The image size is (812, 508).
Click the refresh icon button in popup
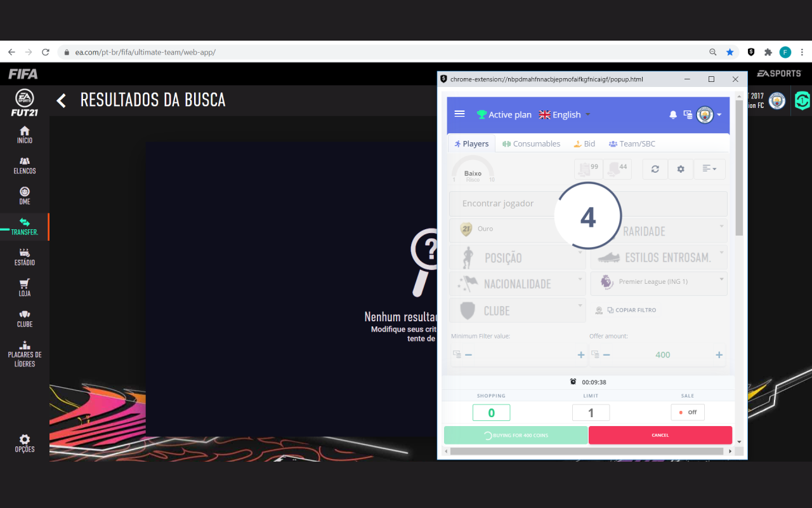click(x=655, y=169)
